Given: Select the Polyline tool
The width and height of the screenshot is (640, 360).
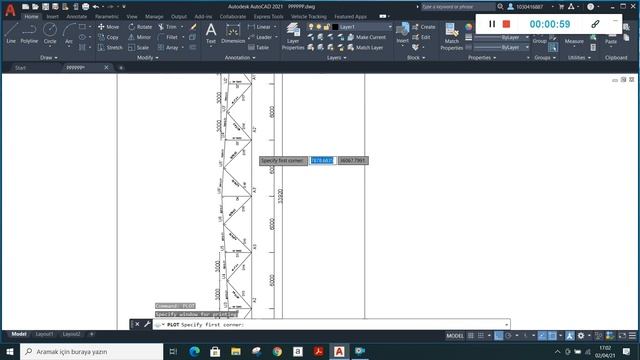Looking at the screenshot, I should (29, 33).
